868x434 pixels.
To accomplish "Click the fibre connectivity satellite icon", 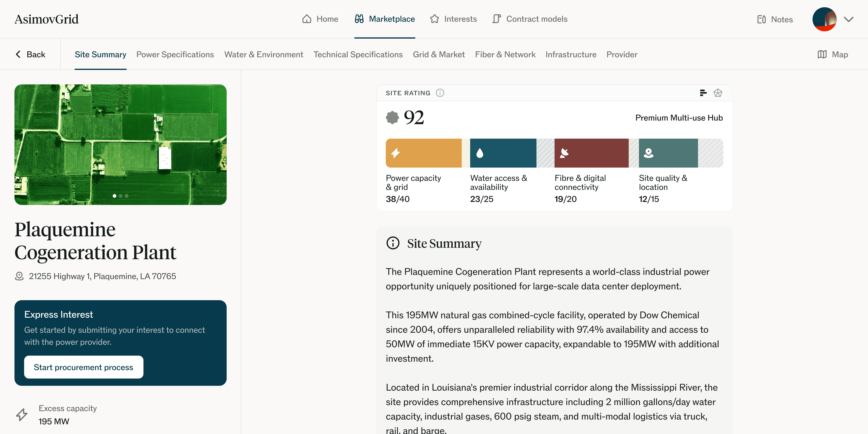I will (564, 153).
